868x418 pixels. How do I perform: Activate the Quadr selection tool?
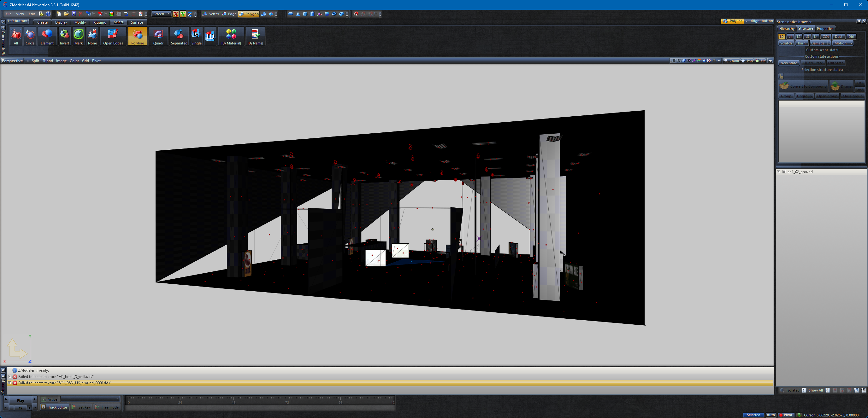[x=158, y=37]
